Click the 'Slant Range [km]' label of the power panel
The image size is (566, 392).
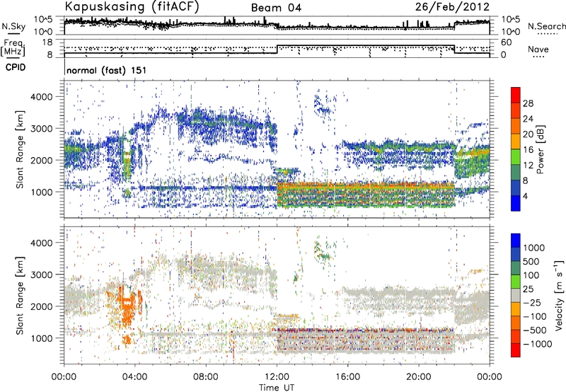pyautogui.click(x=20, y=150)
